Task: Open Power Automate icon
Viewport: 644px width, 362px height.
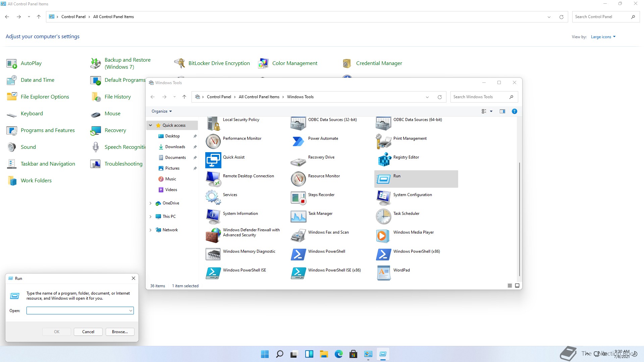Action: click(298, 141)
